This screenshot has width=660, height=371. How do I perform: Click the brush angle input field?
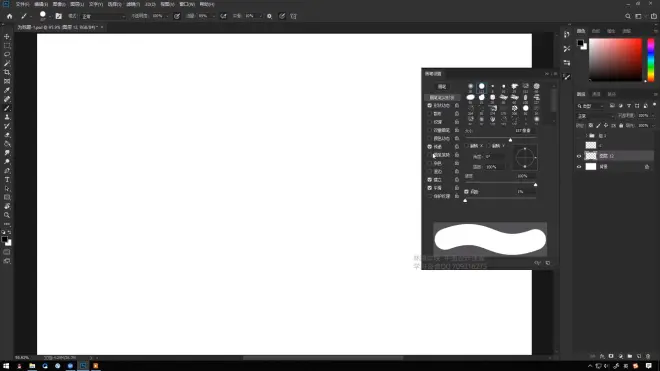coord(494,157)
